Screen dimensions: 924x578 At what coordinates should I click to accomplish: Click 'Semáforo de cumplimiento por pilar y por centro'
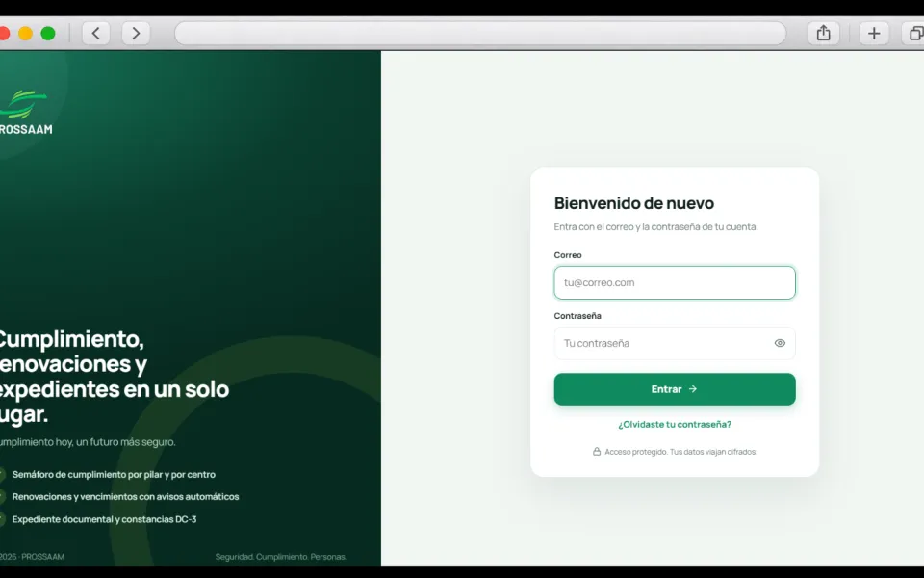click(x=114, y=474)
